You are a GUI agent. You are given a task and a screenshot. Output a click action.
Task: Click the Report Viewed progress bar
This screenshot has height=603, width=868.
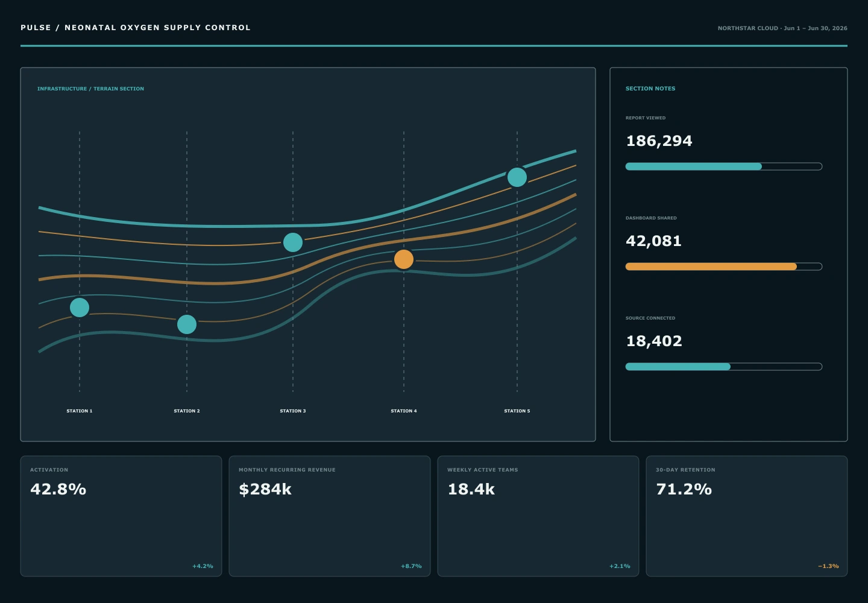724,166
